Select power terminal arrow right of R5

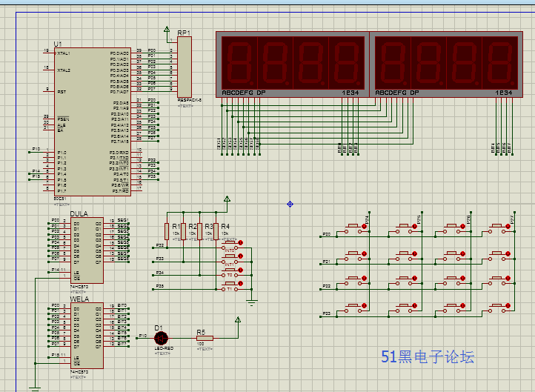click(x=238, y=320)
